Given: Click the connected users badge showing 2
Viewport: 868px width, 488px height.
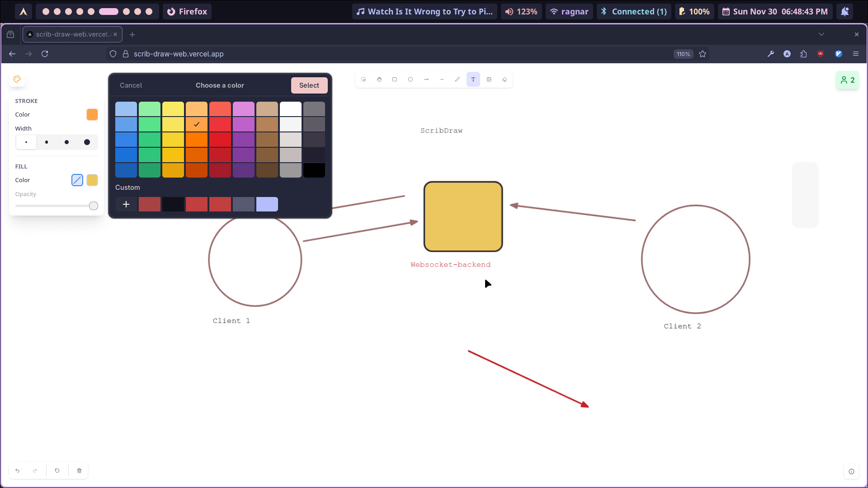Looking at the screenshot, I should [848, 80].
